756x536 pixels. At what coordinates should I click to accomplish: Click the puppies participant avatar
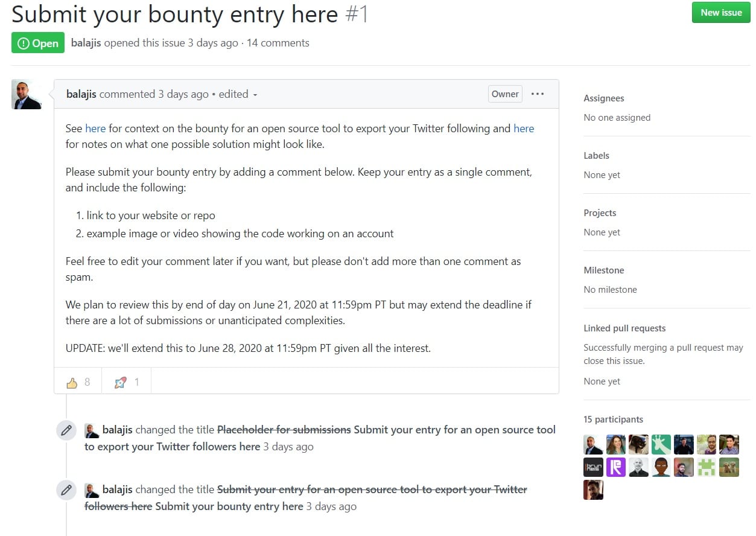tap(729, 468)
